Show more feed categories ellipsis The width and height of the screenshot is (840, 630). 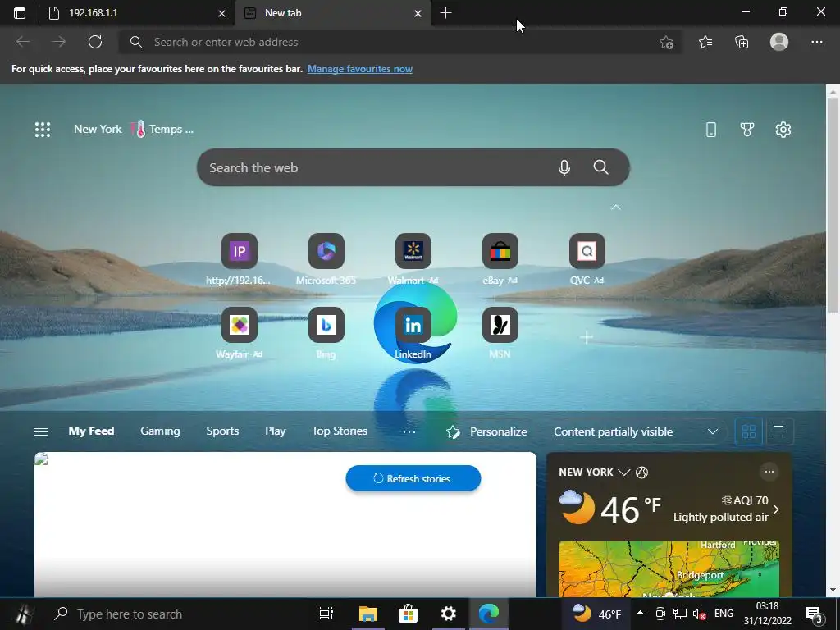pos(409,431)
